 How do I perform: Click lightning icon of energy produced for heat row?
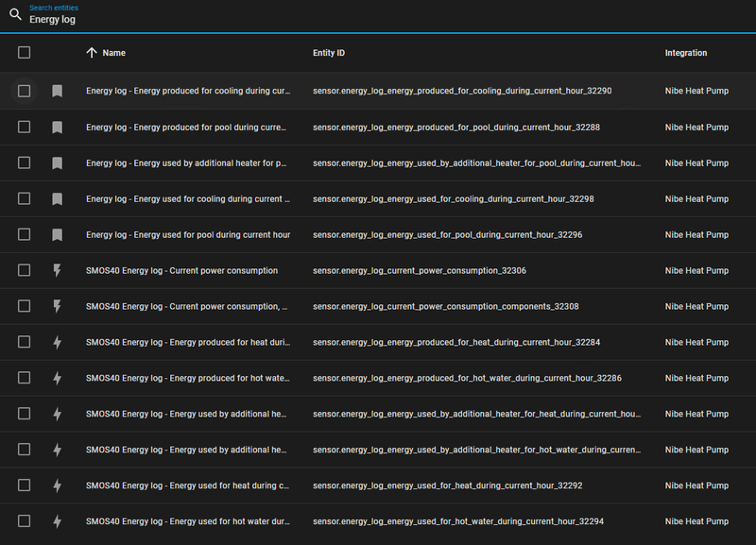pos(58,342)
